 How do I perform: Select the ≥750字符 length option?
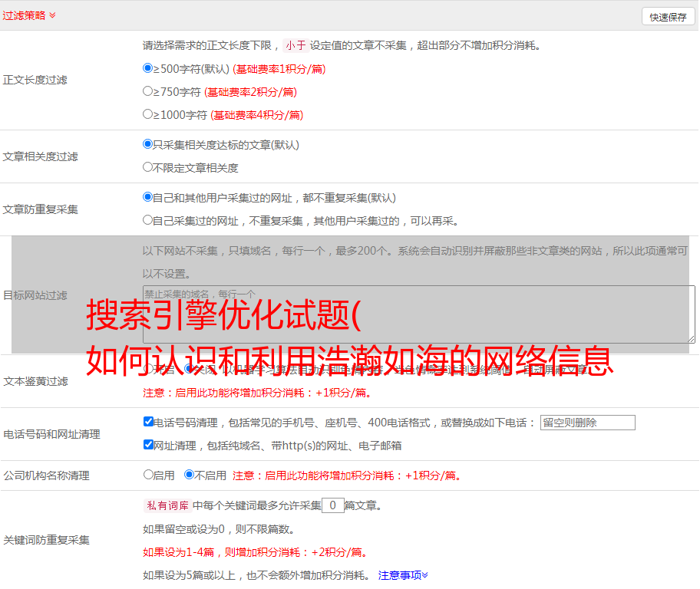[148, 91]
